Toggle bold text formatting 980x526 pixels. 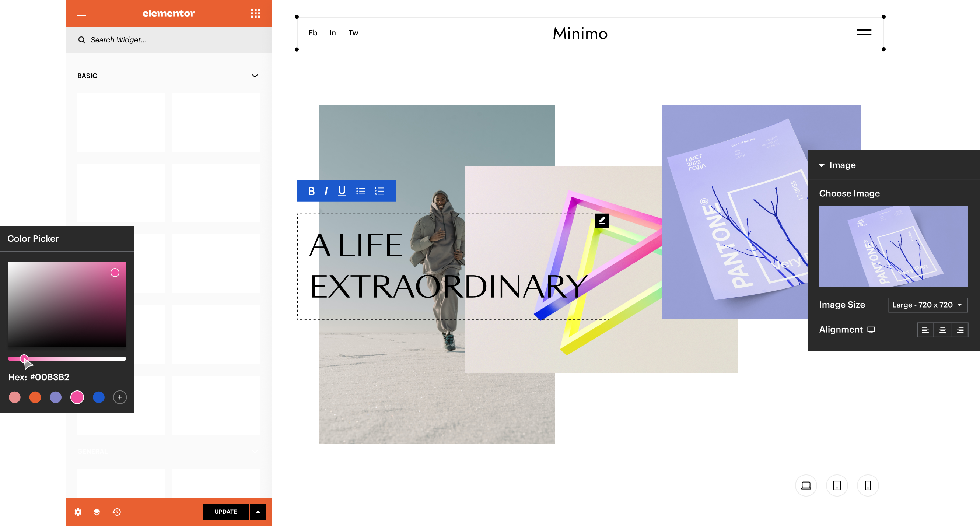click(311, 191)
